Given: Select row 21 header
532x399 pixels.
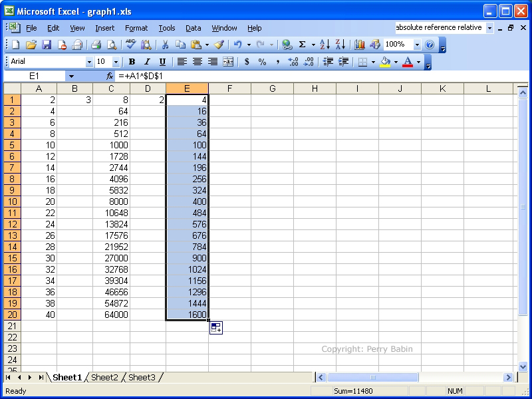Looking at the screenshot, I should tap(12, 326).
